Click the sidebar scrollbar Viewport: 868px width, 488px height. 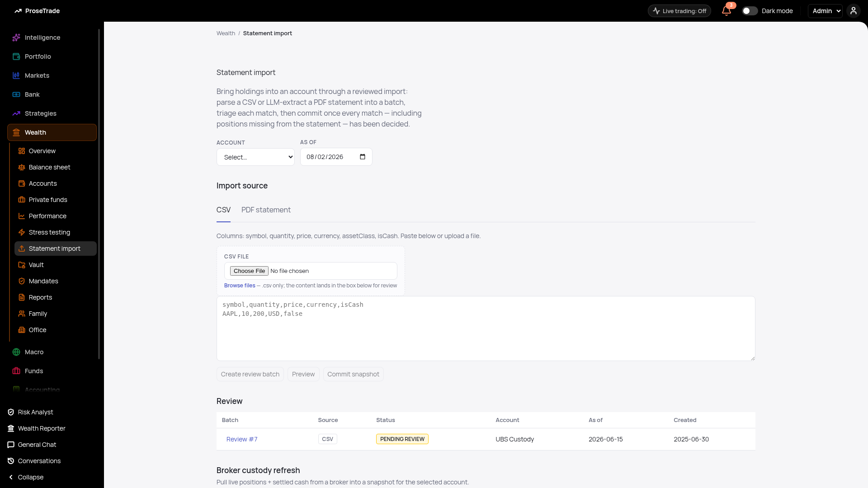pyautogui.click(x=99, y=194)
